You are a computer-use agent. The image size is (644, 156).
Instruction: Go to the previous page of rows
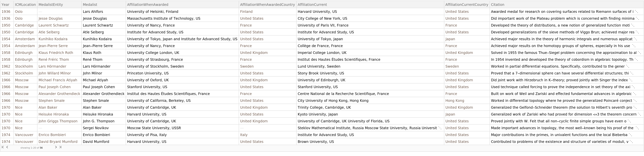pyautogui.click(x=7, y=147)
